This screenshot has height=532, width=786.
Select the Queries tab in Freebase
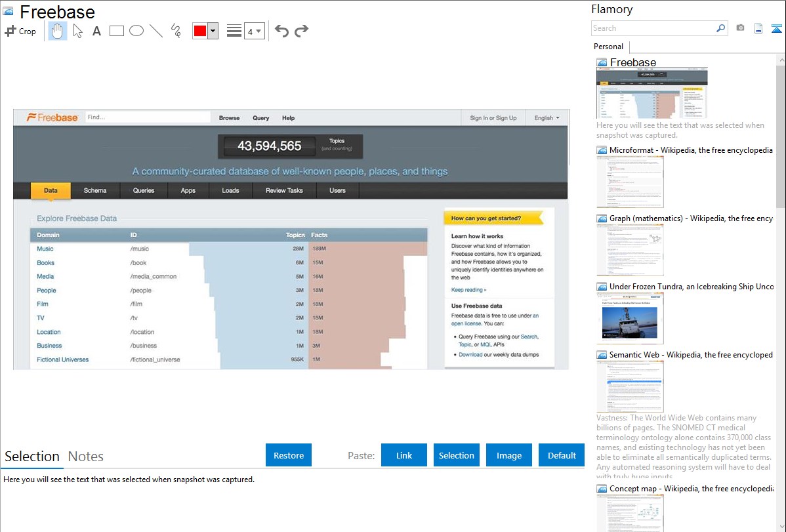click(144, 190)
